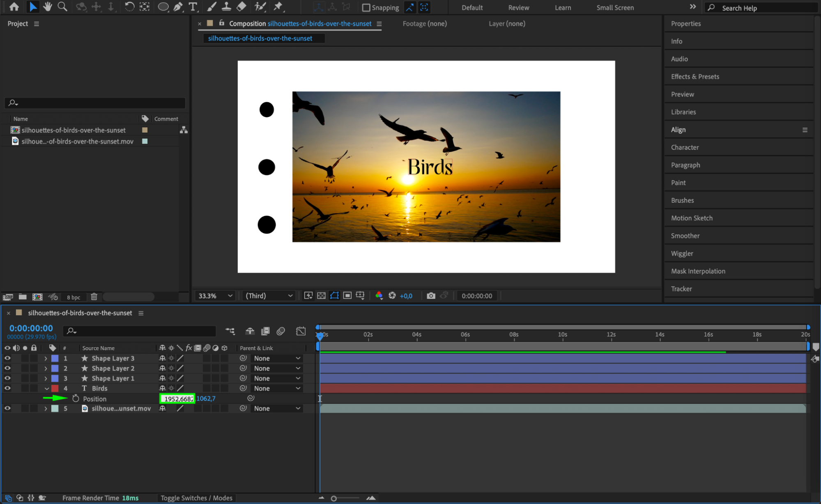
Task: Click the Position X value field 1952,668
Action: [x=178, y=399]
